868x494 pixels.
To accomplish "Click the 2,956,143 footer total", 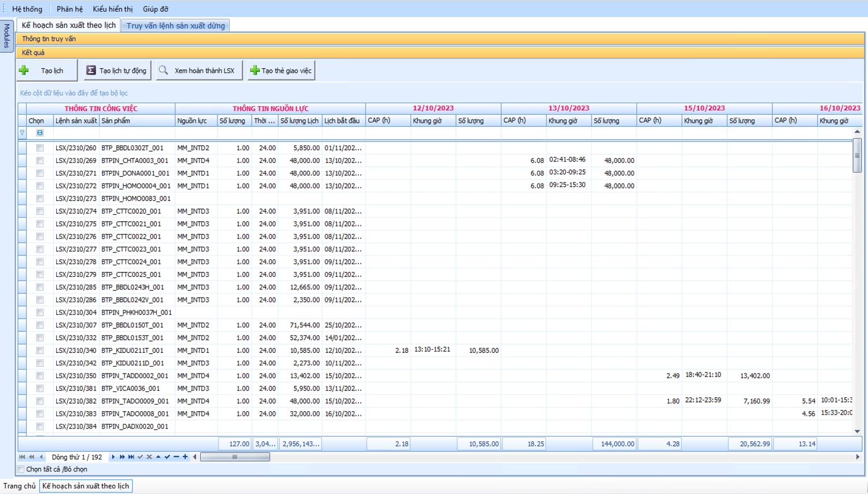I will pyautogui.click(x=300, y=444).
